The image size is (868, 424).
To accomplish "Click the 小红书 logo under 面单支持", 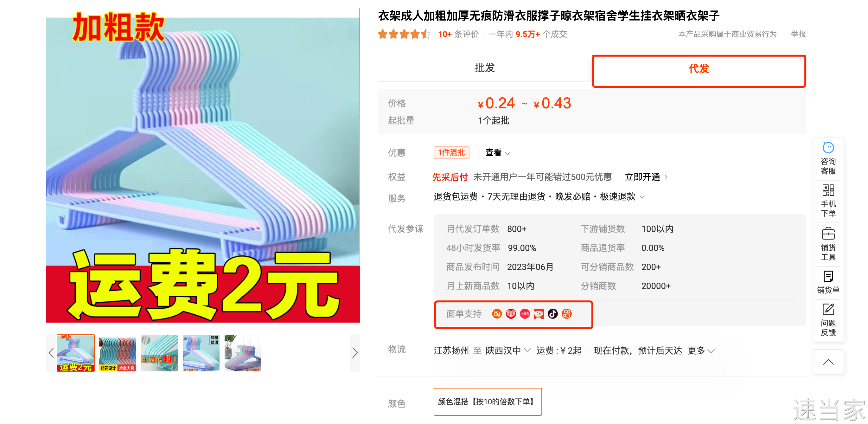I will 525,314.
